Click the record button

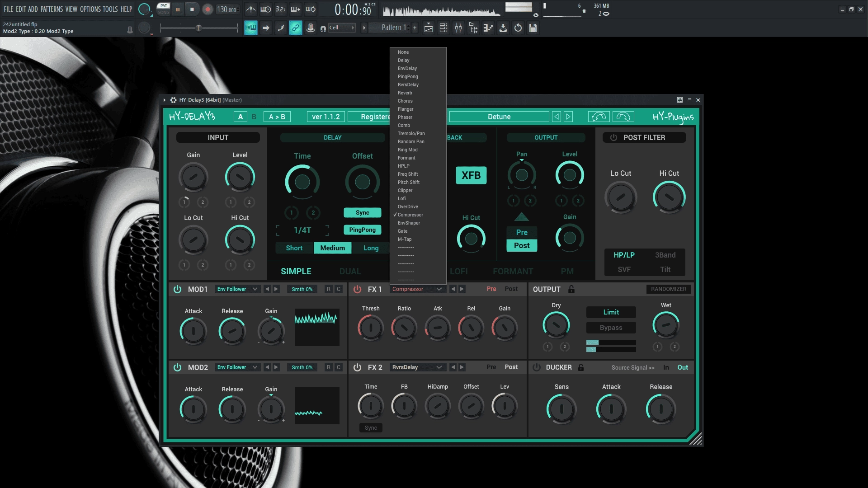tap(208, 9)
